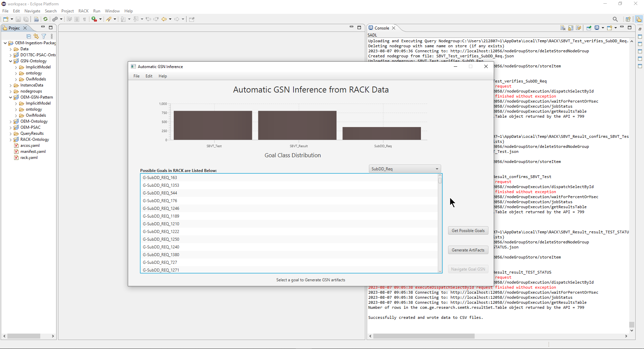The width and height of the screenshot is (644, 349).
Task: Close the Project Explorer tab
Action: click(25, 28)
